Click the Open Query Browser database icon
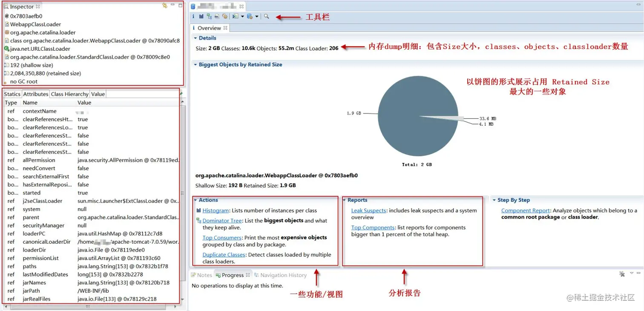 (x=250, y=16)
